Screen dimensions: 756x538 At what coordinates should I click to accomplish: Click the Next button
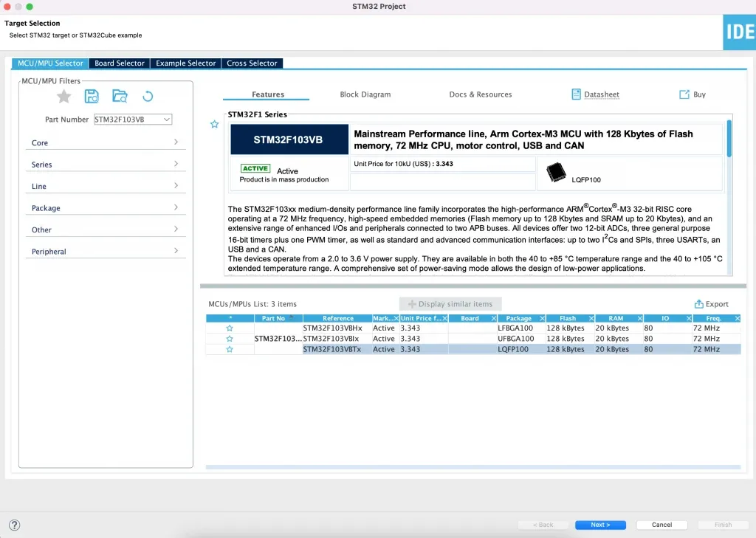point(600,525)
